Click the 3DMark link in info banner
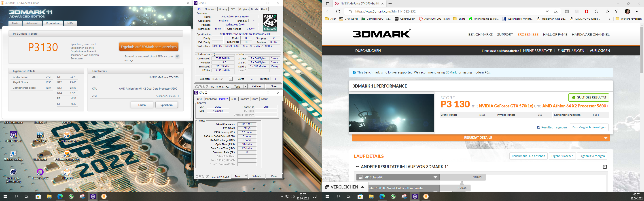Image resolution: width=644 pixels, height=201 pixels. (451, 72)
